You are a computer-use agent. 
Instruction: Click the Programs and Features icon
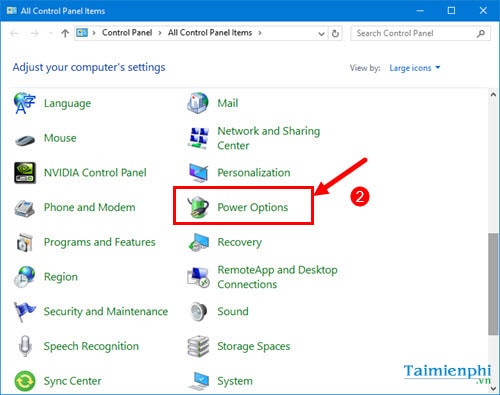[24, 242]
